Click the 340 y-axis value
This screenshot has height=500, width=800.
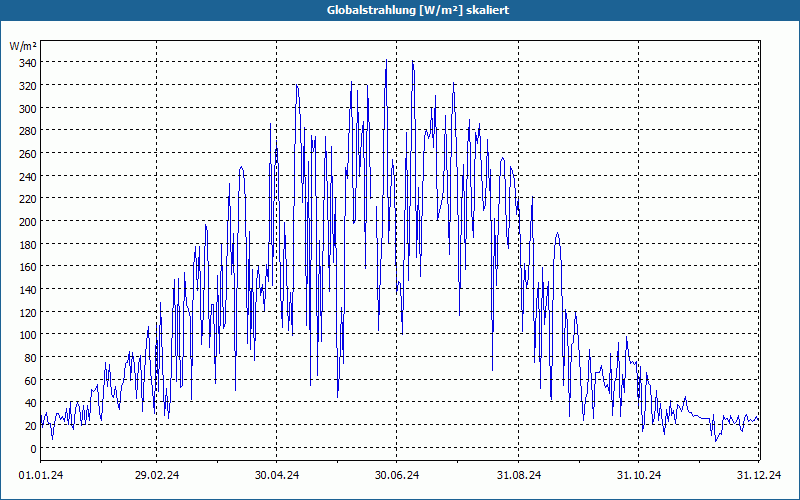coord(28,63)
